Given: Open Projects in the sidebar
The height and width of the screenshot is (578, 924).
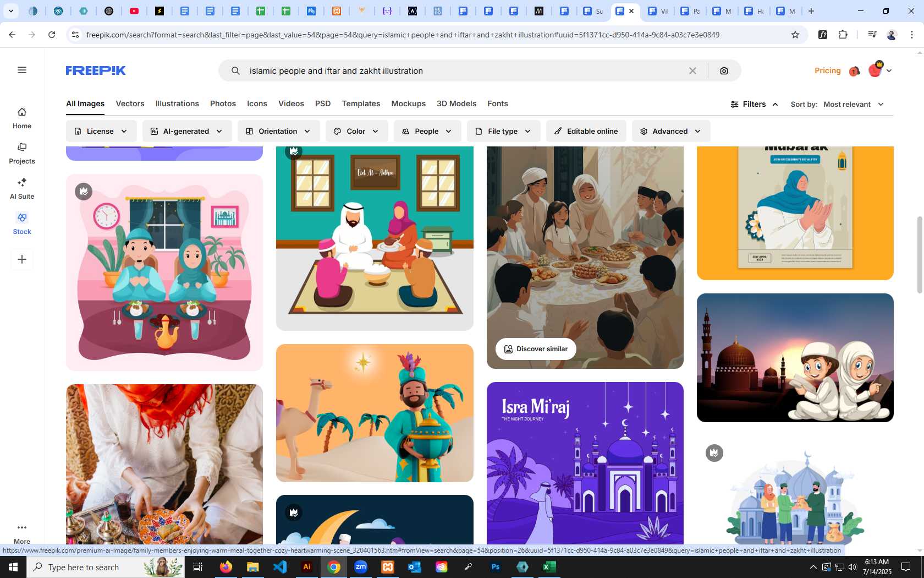Looking at the screenshot, I should pyautogui.click(x=22, y=154).
